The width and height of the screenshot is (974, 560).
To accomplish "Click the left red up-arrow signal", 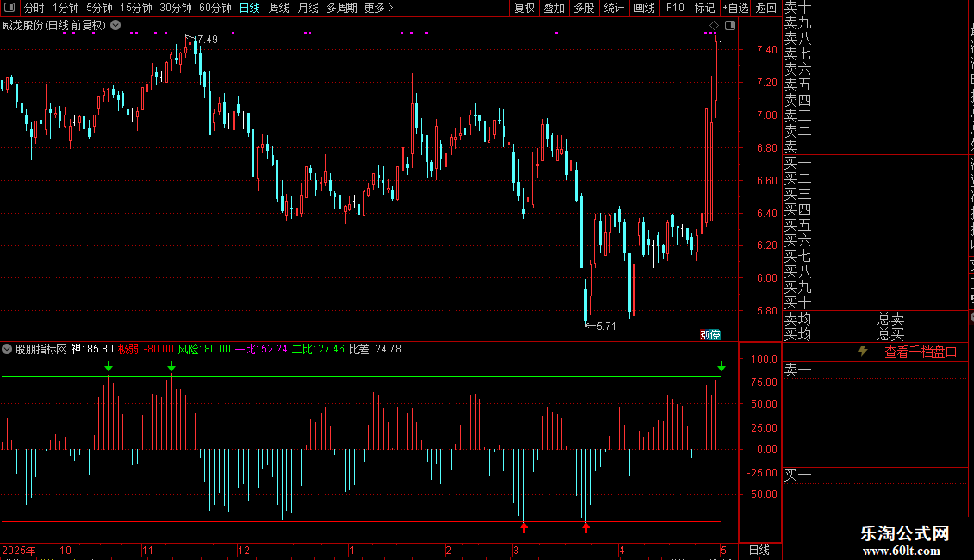I will pyautogui.click(x=524, y=528).
